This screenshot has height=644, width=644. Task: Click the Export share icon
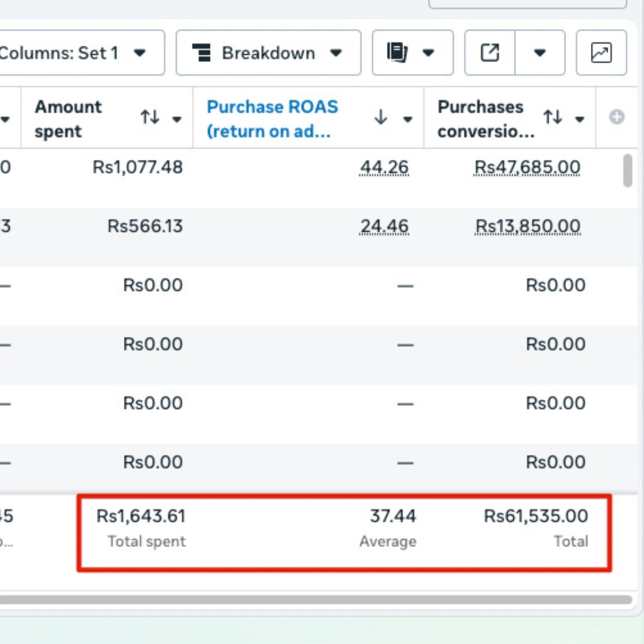490,53
